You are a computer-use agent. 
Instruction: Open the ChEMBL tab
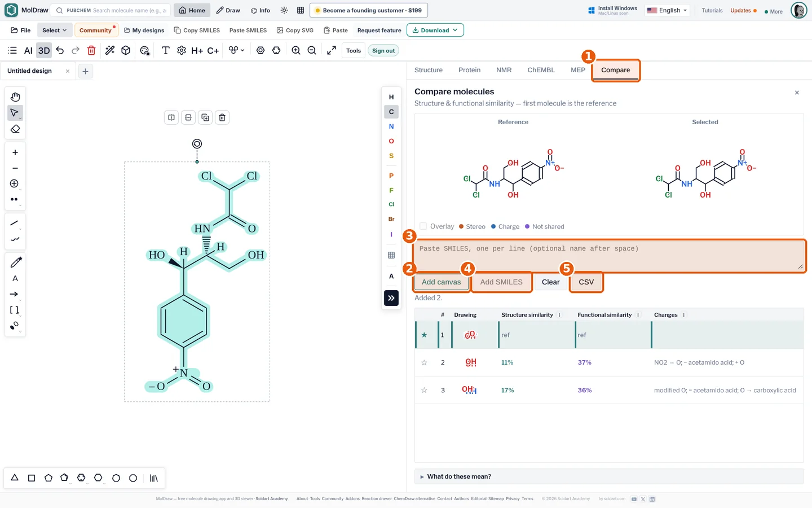point(541,70)
